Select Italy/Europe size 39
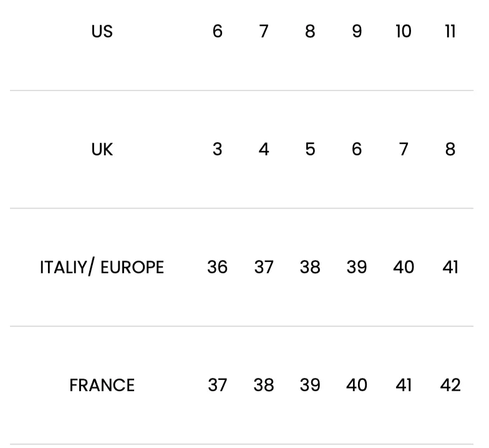This screenshot has height=448, width=489. point(357,267)
